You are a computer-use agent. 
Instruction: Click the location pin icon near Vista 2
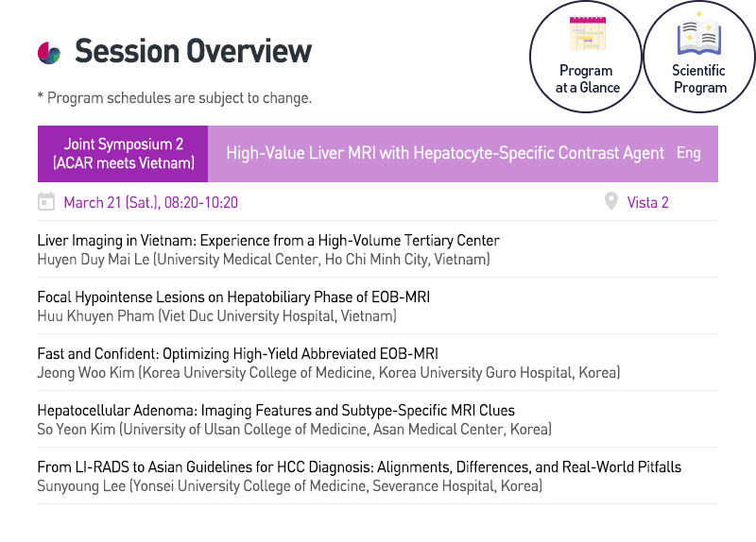point(610,202)
